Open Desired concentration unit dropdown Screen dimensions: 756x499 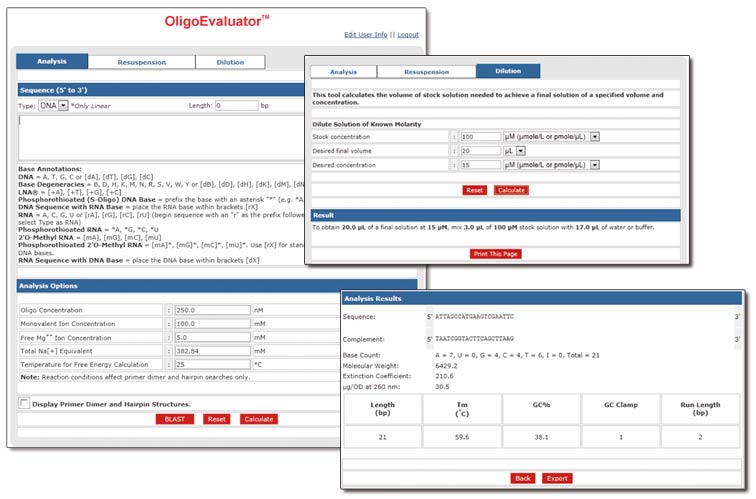coord(552,165)
